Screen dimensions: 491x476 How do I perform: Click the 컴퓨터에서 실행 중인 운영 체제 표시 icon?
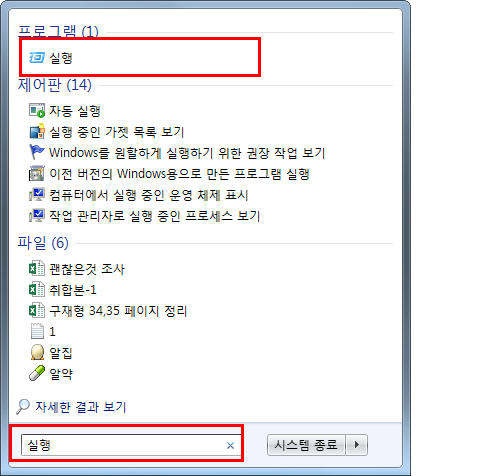37,195
